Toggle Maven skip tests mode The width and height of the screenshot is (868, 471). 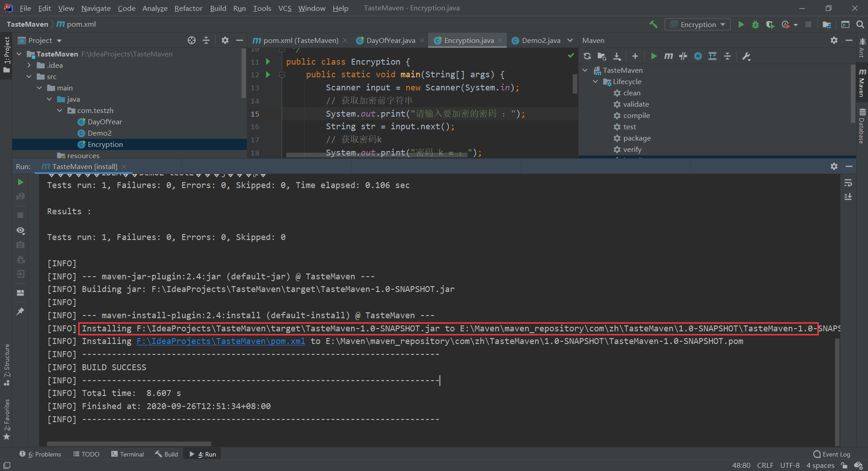[x=698, y=56]
